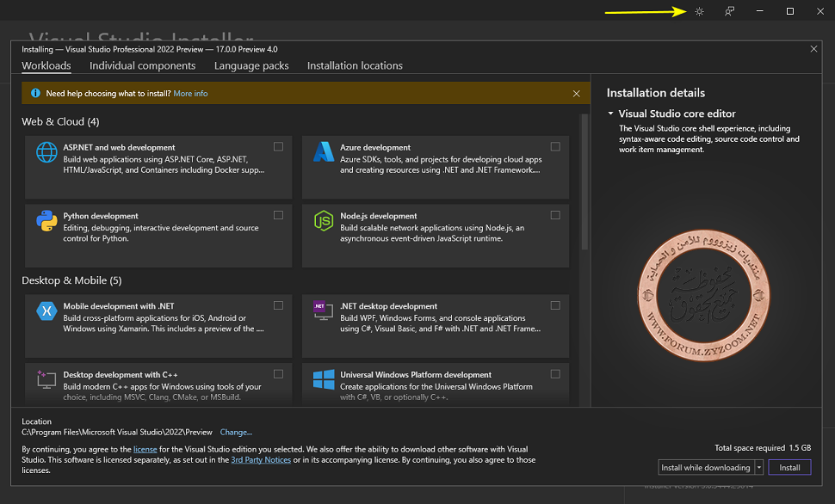Enable the Node.js development workload checkbox
Image resolution: width=835 pixels, height=504 pixels.
555,215
